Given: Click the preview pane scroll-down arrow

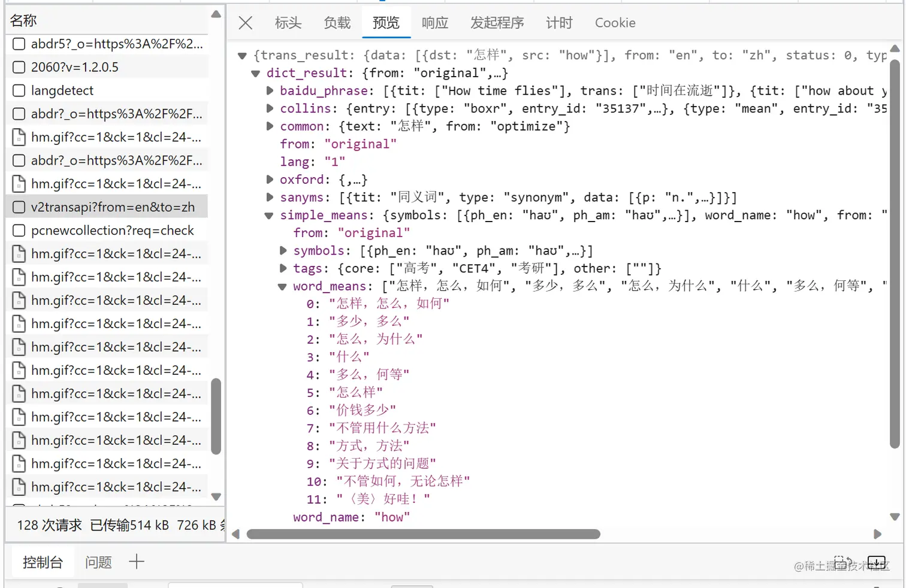Looking at the screenshot, I should click(x=895, y=517).
